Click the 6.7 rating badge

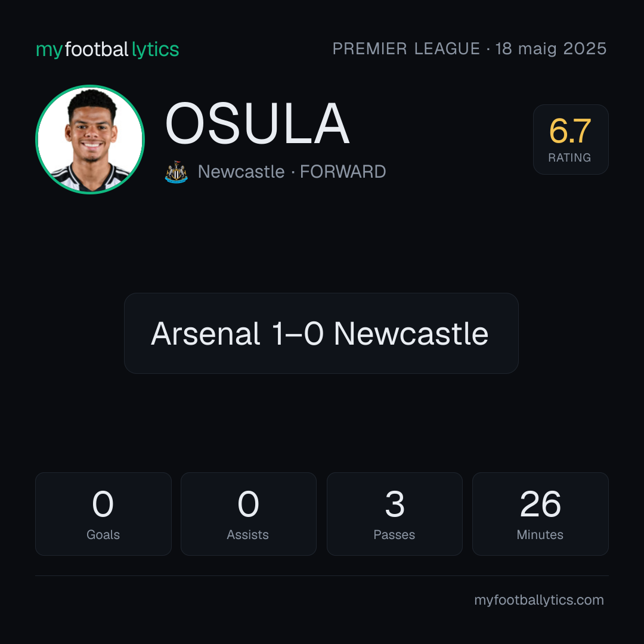(571, 140)
